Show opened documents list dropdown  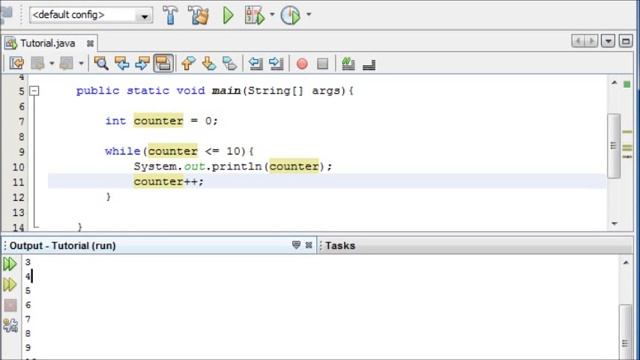608,41
